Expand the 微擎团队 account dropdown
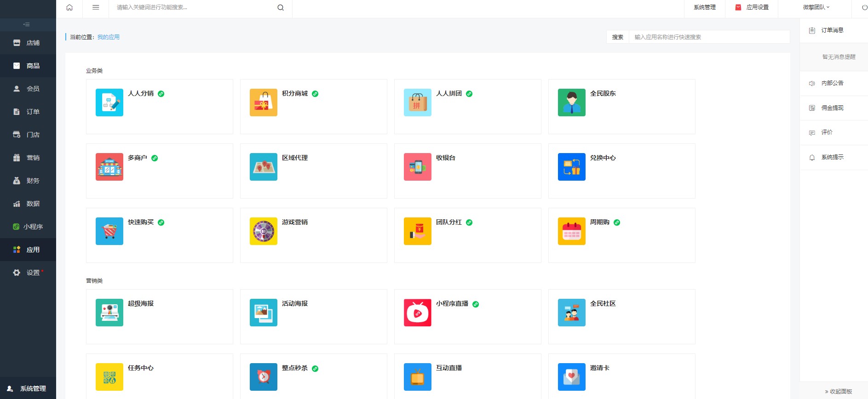868x399 pixels. coord(816,7)
